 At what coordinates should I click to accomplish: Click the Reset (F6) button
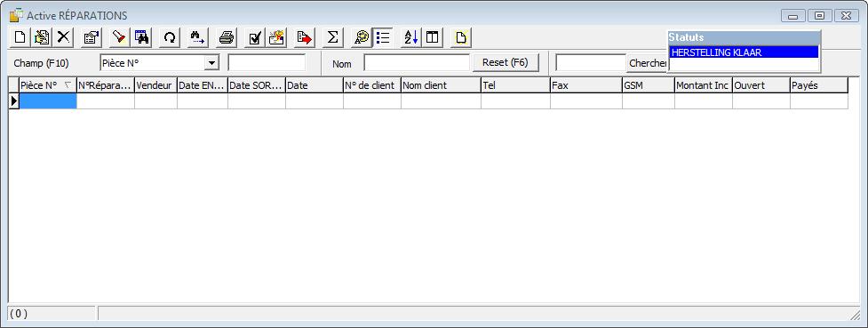click(x=506, y=62)
